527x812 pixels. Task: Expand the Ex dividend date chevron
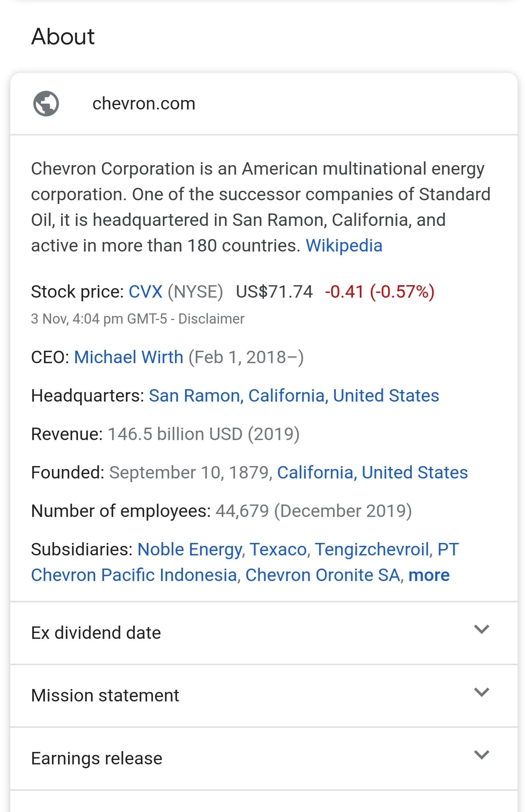tap(482, 629)
